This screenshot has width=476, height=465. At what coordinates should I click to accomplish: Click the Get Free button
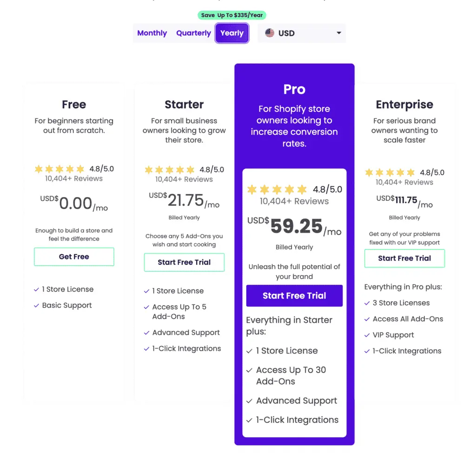[74, 256]
